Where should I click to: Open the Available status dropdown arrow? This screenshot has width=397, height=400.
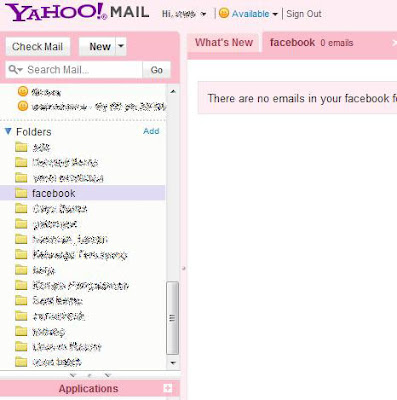[275, 14]
